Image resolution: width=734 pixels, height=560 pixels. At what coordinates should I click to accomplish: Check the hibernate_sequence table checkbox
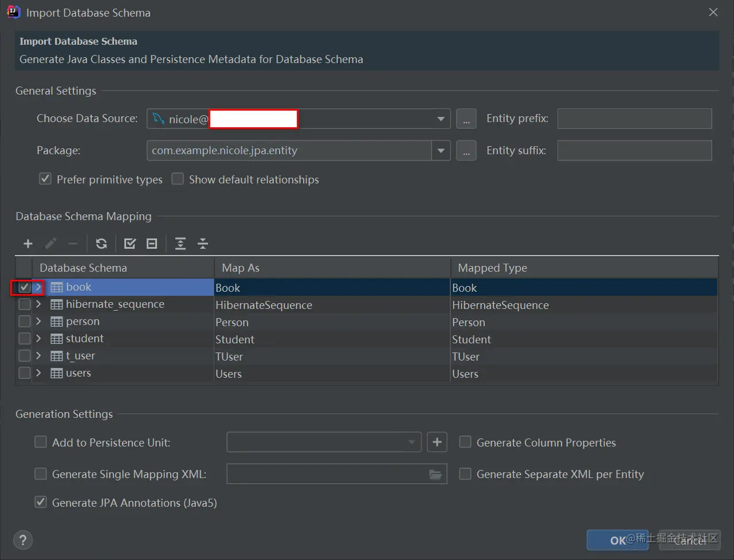pos(24,304)
